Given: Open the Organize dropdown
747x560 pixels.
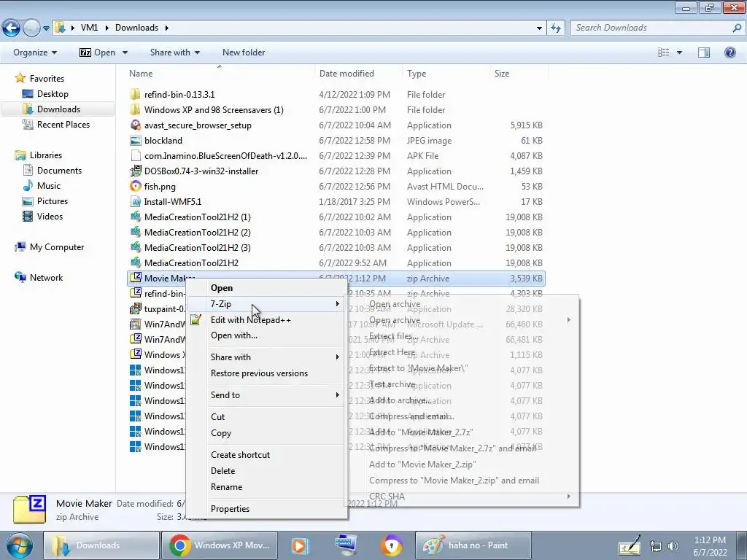Looking at the screenshot, I should tap(35, 52).
